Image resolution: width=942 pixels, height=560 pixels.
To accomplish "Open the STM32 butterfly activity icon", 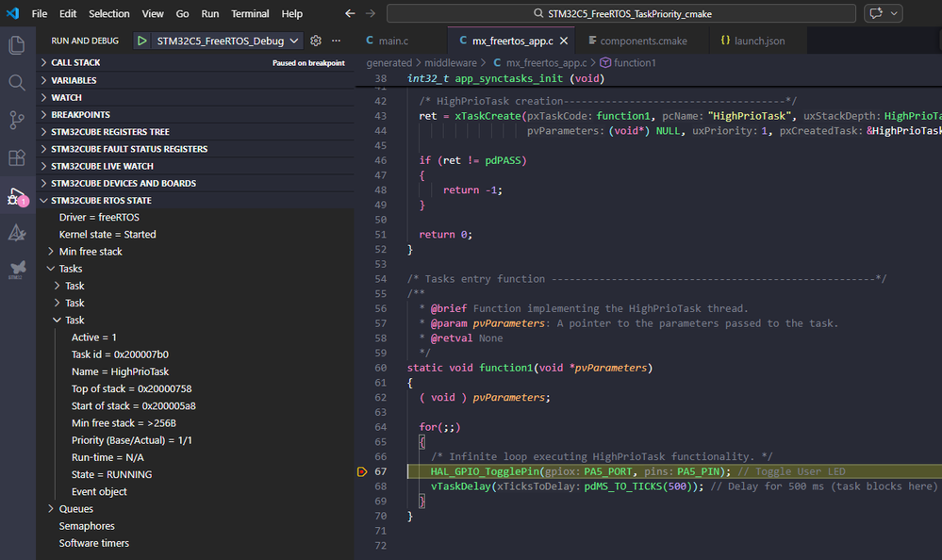I will tap(17, 270).
